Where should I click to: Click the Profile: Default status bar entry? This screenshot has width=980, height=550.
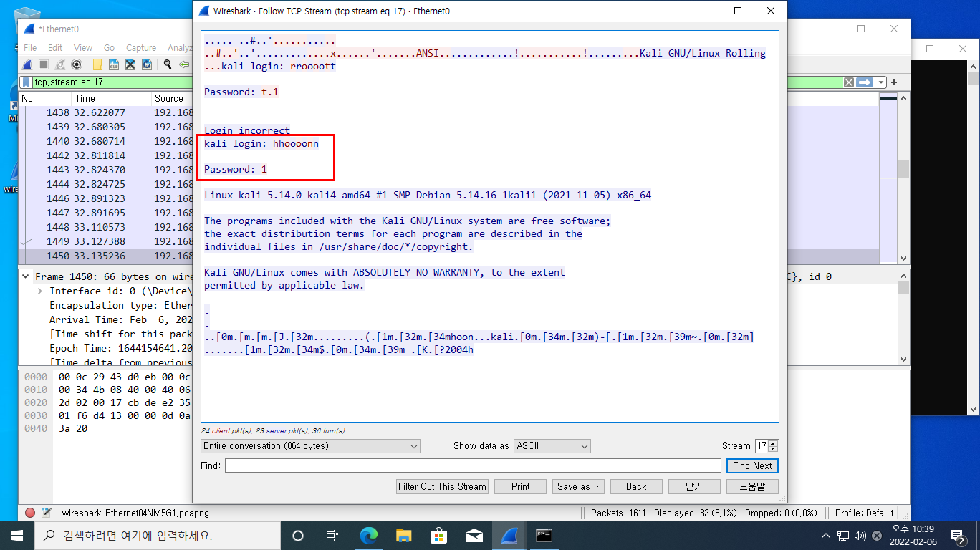tap(864, 513)
